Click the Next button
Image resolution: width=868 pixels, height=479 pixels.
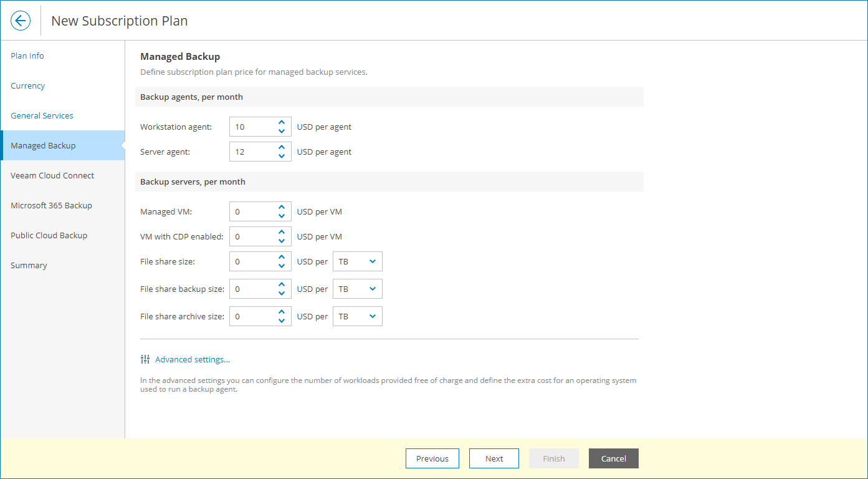494,458
